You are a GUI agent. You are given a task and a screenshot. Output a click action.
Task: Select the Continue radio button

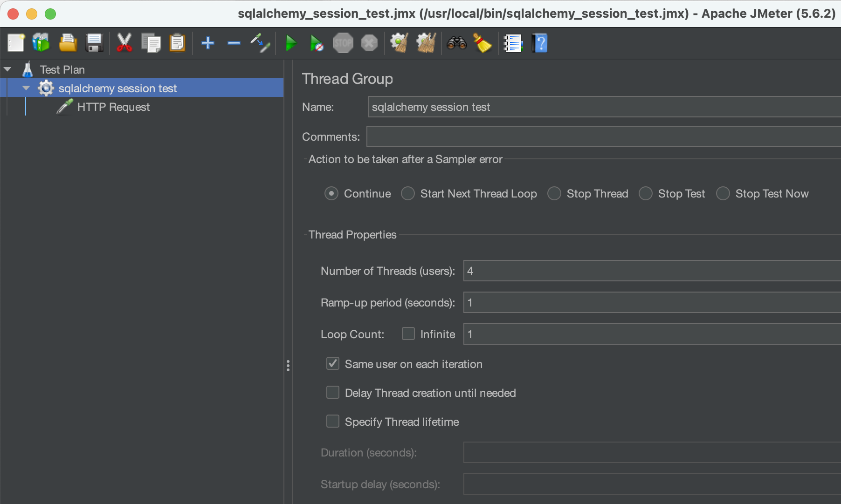[331, 193]
